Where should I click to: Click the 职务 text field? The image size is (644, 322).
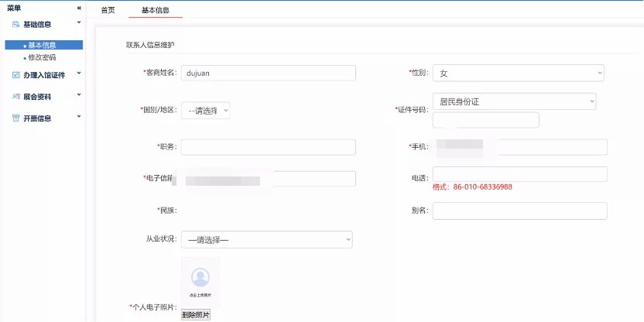[x=268, y=147]
